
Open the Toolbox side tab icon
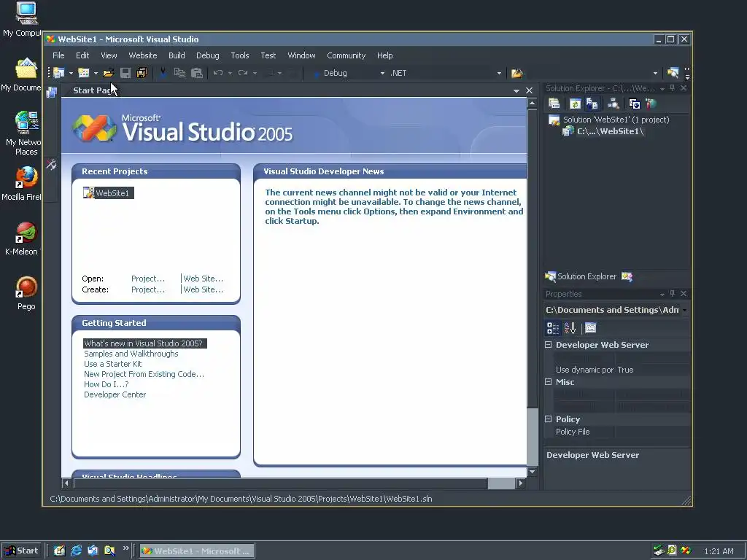click(52, 165)
